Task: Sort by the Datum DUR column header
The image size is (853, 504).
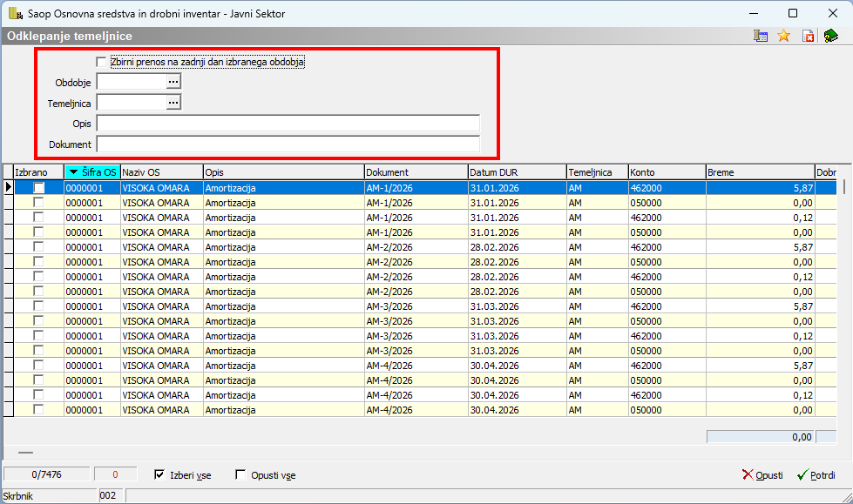Action: coord(516,172)
